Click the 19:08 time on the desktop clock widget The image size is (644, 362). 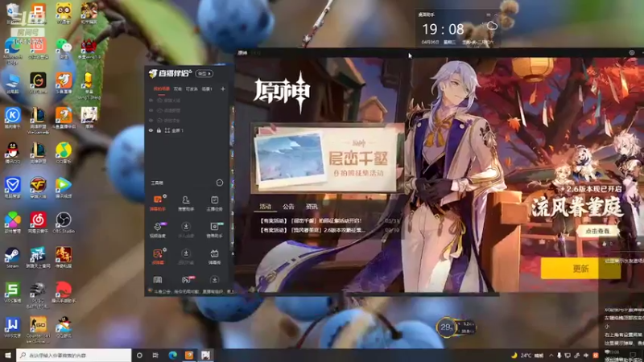443,29
